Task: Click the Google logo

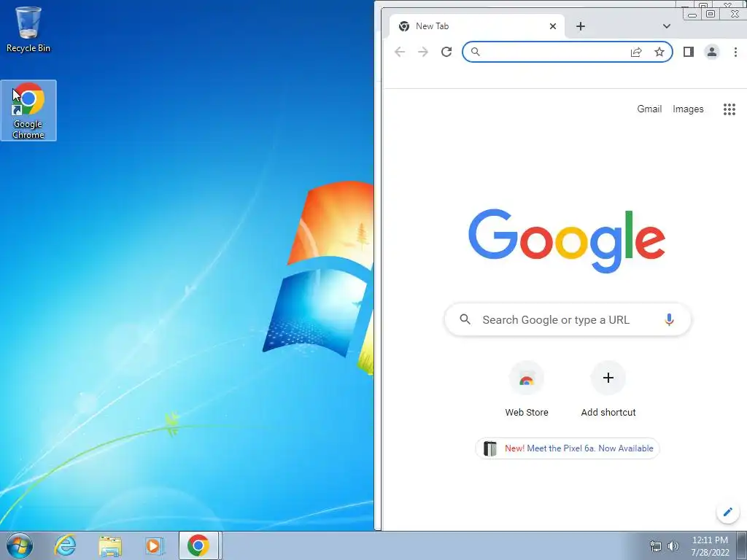Action: click(567, 241)
